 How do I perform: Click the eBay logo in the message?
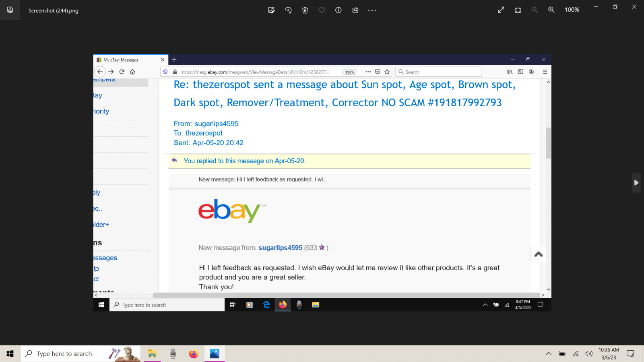click(231, 210)
